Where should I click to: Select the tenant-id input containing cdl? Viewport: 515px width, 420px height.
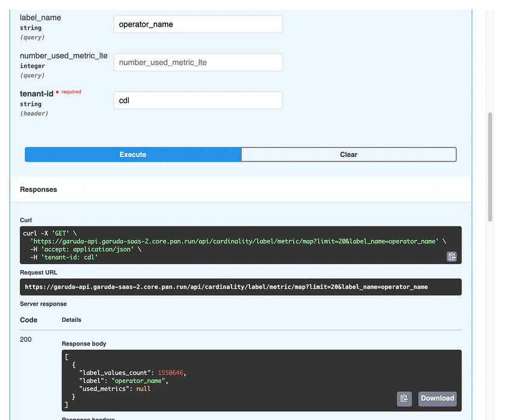[x=198, y=100]
